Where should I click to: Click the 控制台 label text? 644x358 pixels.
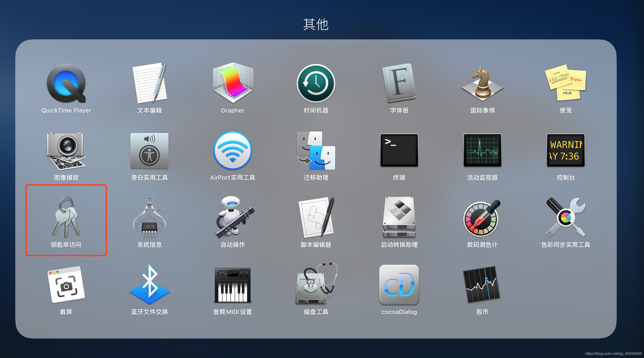coord(566,178)
